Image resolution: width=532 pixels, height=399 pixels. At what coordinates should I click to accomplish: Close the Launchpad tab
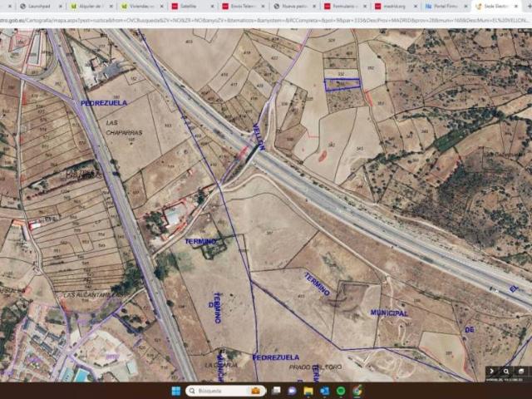tap(61, 6)
